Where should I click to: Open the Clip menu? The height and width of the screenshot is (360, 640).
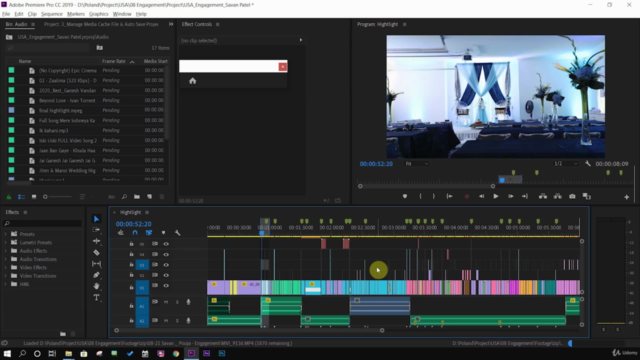tap(32, 14)
